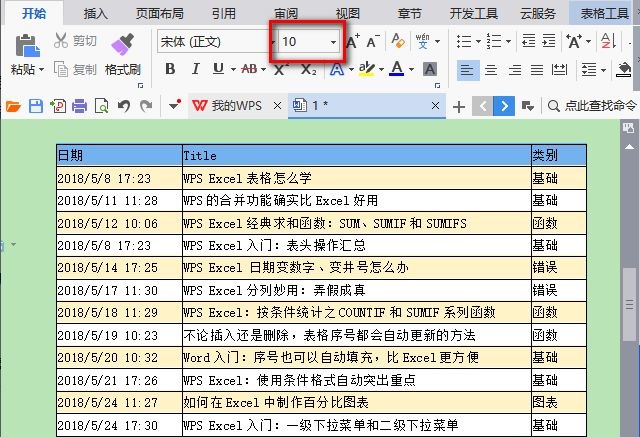Open the font size dropdown showing 10

coord(333,42)
